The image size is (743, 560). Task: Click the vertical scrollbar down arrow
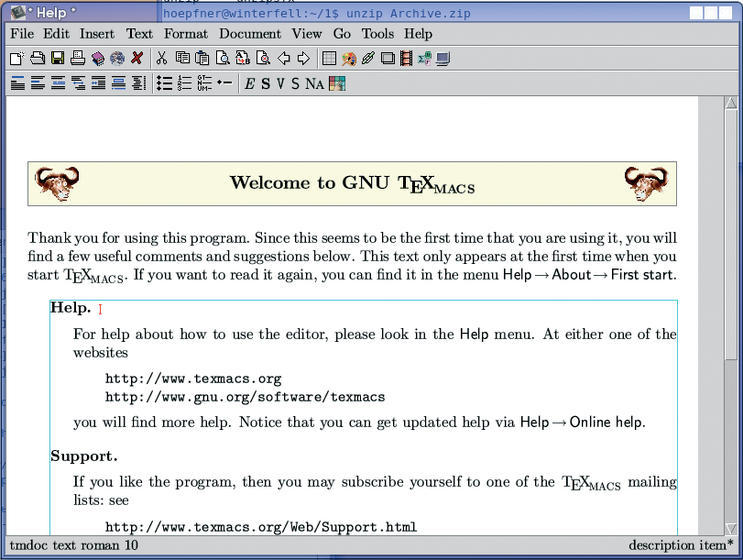pyautogui.click(x=731, y=528)
